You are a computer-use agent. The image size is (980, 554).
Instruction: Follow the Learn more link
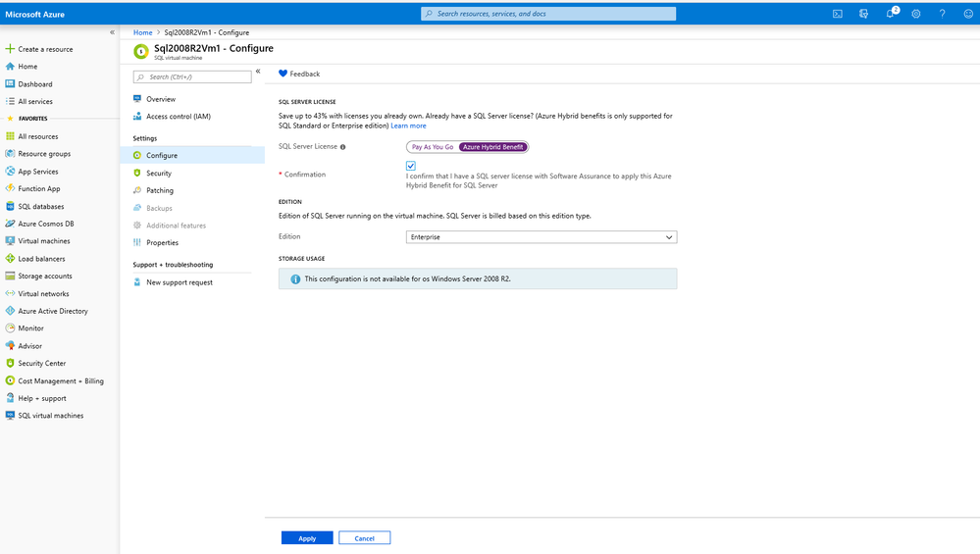408,126
